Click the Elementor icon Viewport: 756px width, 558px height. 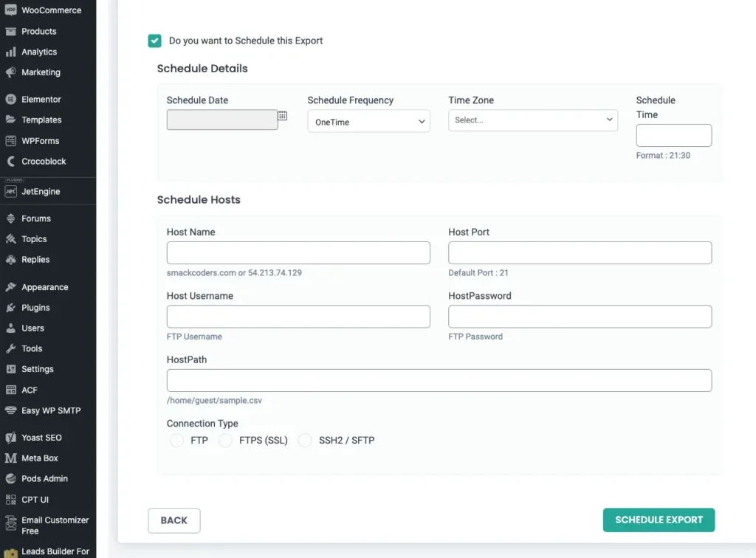click(13, 99)
